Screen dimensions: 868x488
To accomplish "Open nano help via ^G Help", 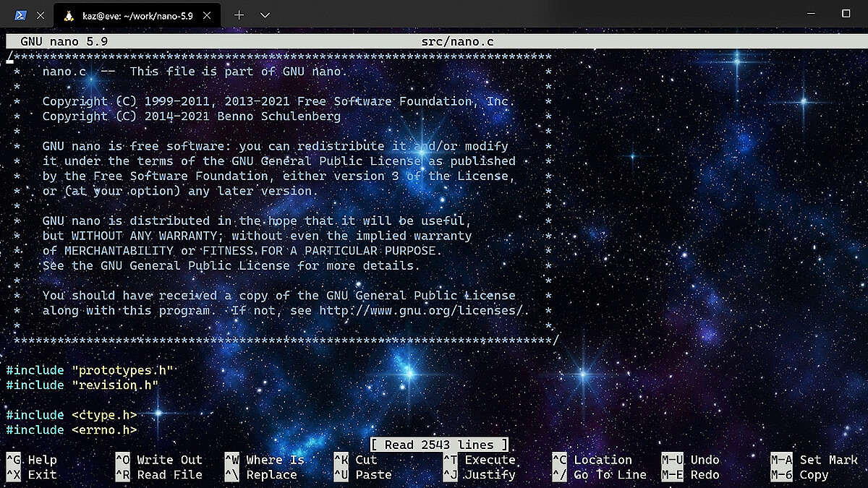I will pyautogui.click(x=31, y=460).
